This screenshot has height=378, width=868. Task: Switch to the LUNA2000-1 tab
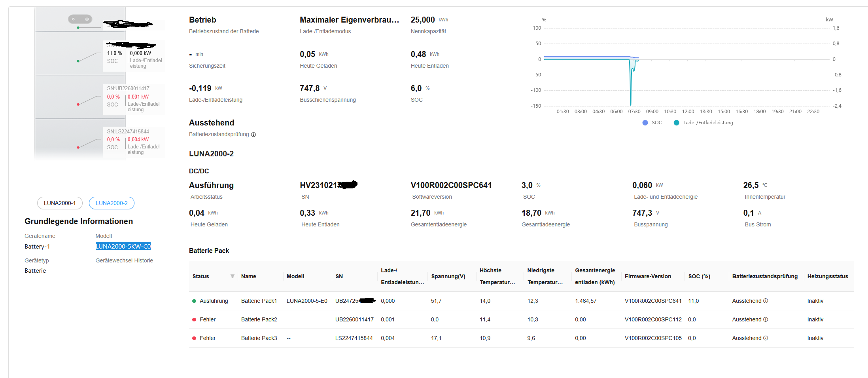tap(60, 203)
